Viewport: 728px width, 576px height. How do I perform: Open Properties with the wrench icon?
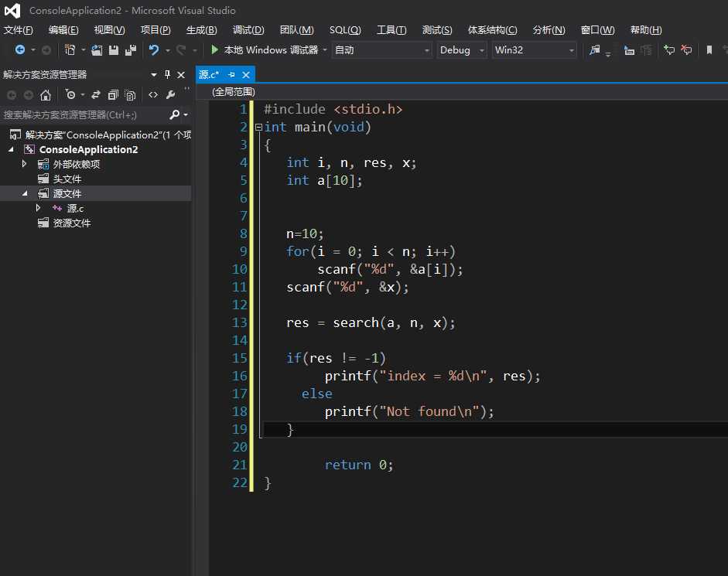click(170, 94)
